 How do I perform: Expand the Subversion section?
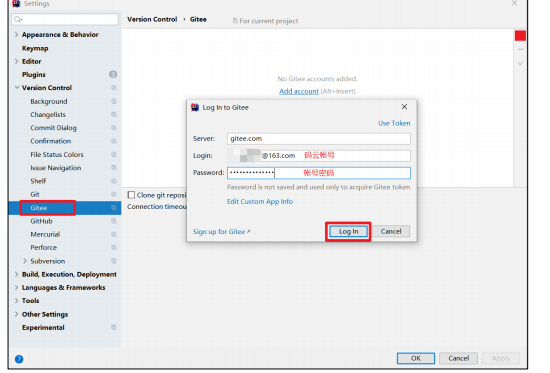point(25,261)
